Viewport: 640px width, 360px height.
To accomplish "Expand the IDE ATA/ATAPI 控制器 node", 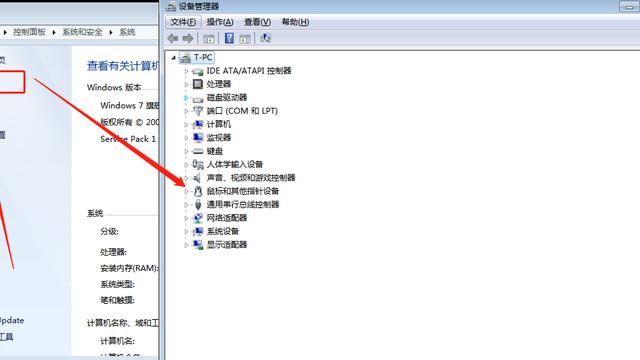I will 186,71.
